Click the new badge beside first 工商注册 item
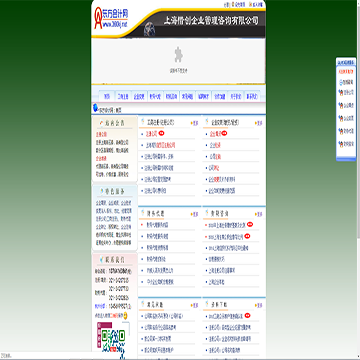This screenshot has width=360, height=360. click(x=161, y=134)
